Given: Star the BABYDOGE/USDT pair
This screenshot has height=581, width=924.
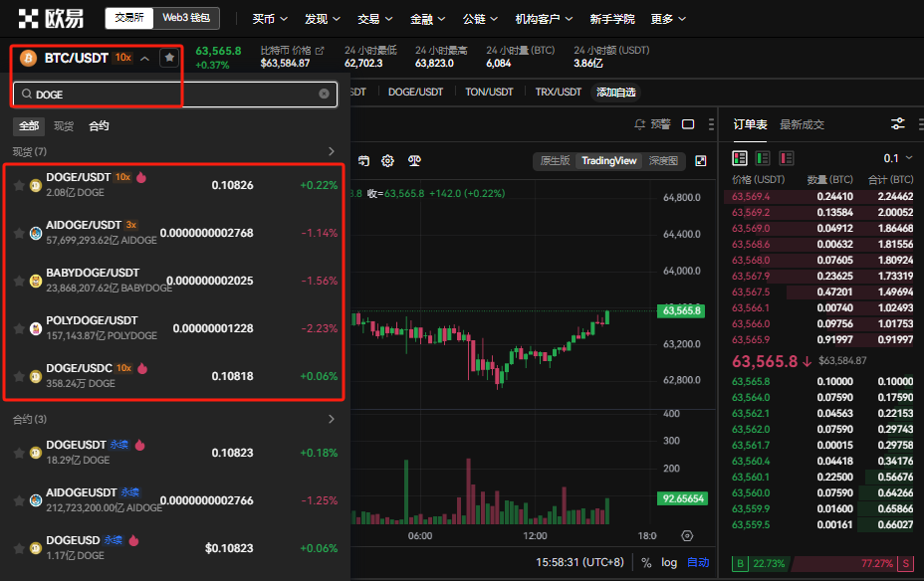Looking at the screenshot, I should point(19,281).
